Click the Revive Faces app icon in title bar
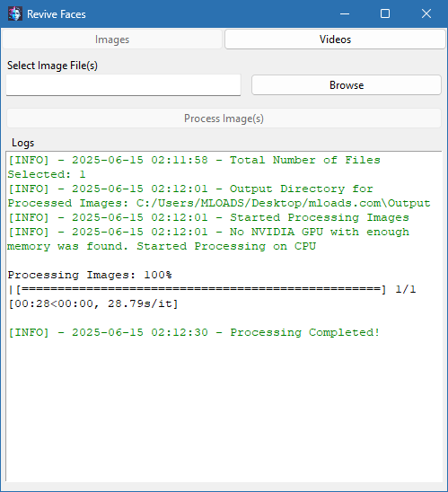Viewport: 448px width, 492px height. point(14,13)
